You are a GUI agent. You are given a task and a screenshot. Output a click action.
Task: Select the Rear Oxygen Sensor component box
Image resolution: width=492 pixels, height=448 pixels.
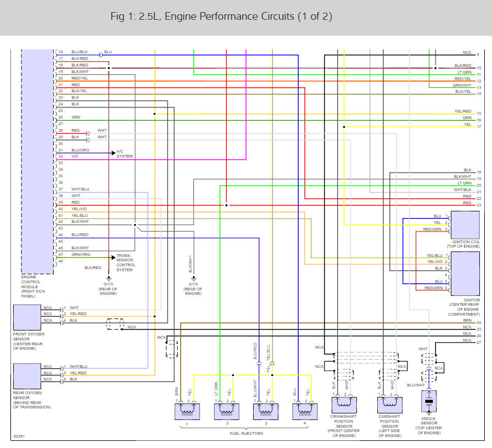[27, 376]
